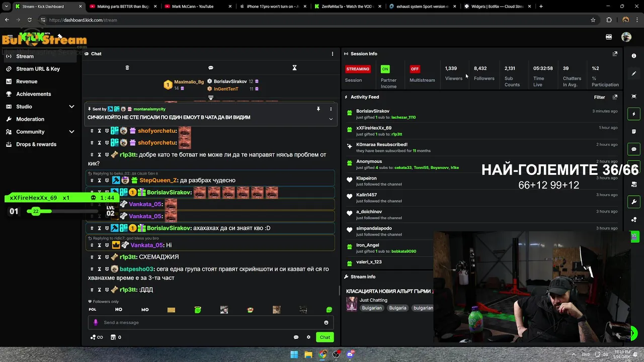Insert the MO emote
Viewport: 644px width, 362px height.
(x=145, y=310)
